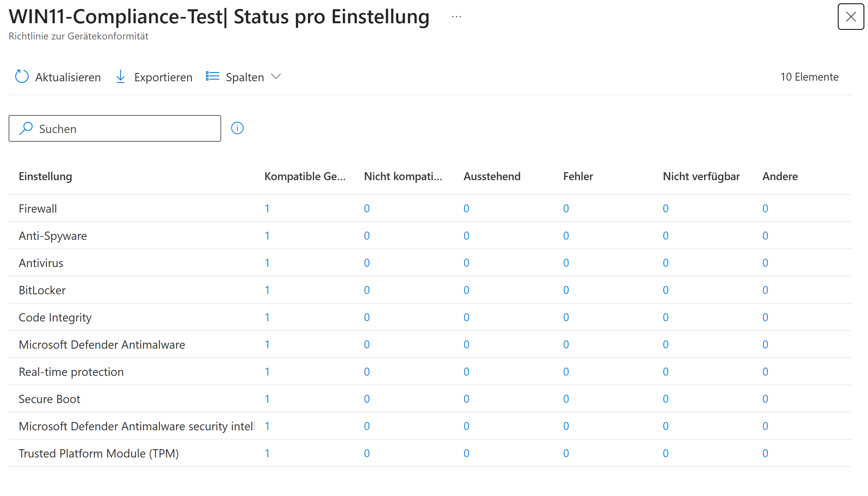Open BitLocker non-compliant count link
This screenshot has width=868, height=496.
coord(367,290)
